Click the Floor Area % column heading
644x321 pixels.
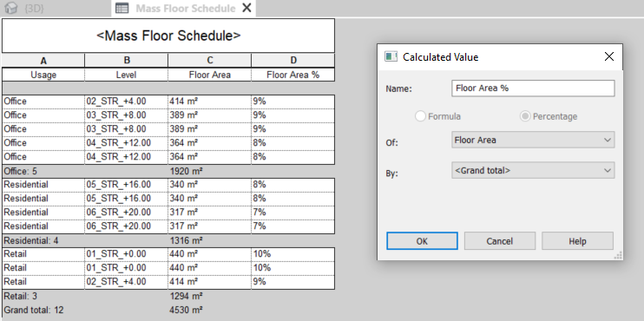coord(292,75)
